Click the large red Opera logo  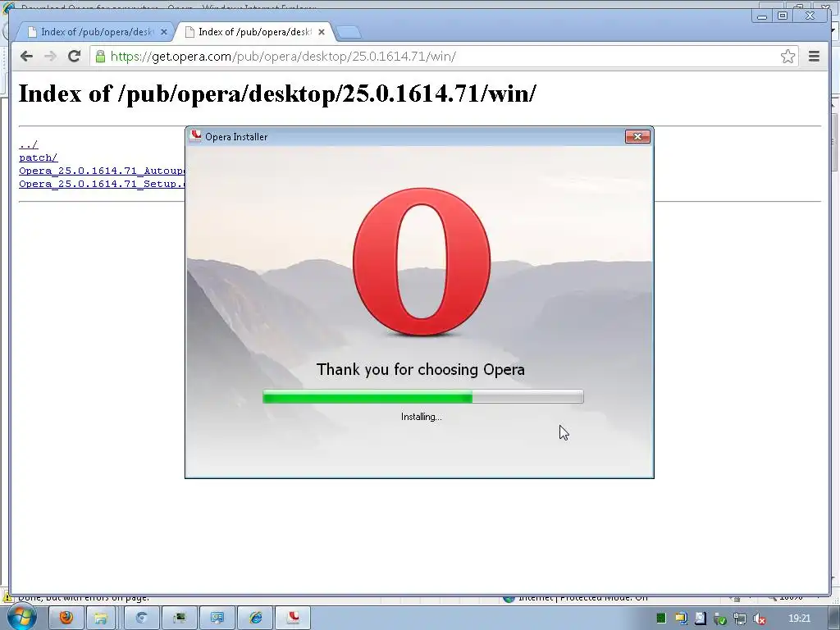[422, 262]
